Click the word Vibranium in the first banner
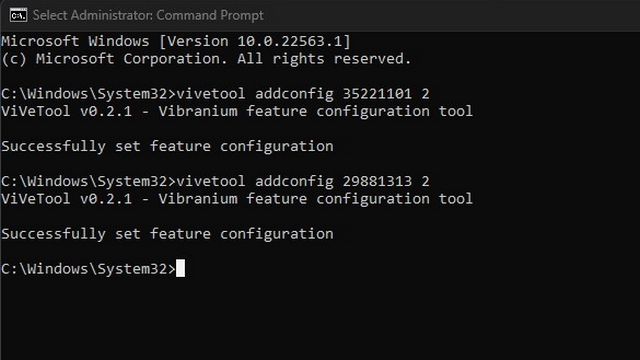This screenshot has height=360, width=640. (x=198, y=111)
